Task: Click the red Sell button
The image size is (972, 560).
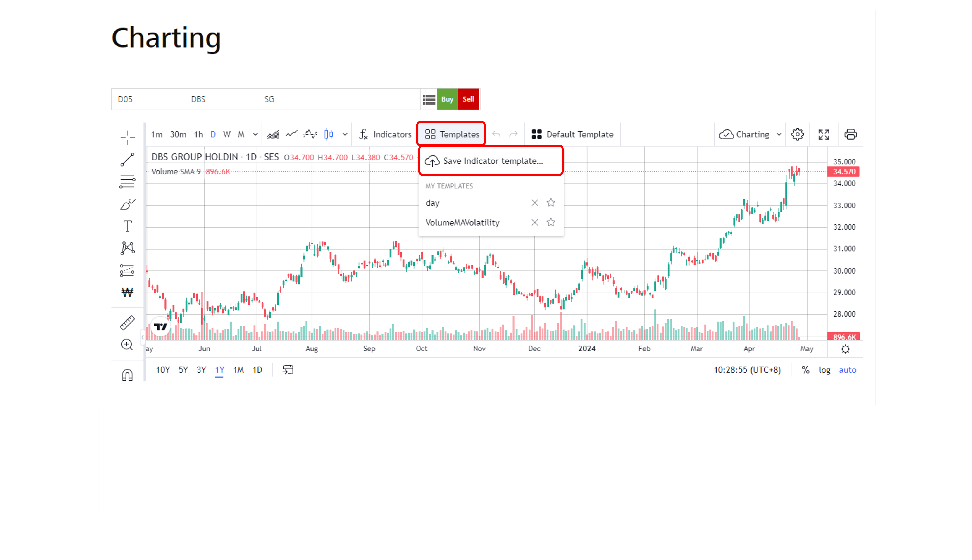Action: click(x=468, y=99)
